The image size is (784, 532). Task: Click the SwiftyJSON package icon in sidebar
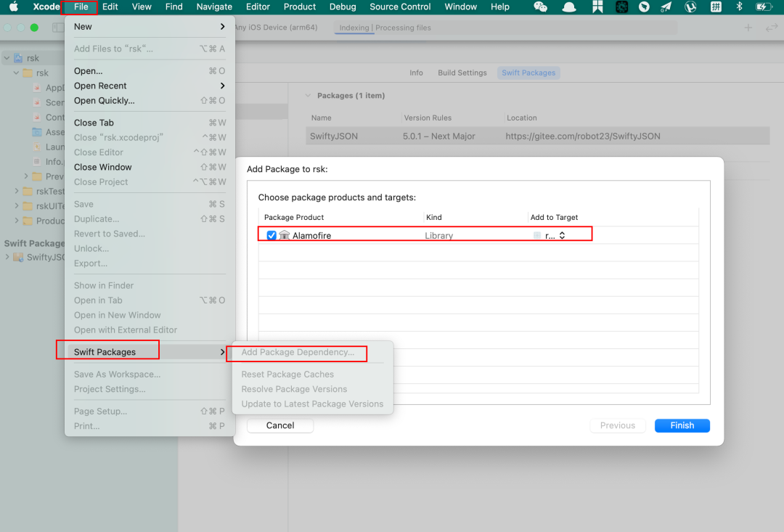point(18,257)
